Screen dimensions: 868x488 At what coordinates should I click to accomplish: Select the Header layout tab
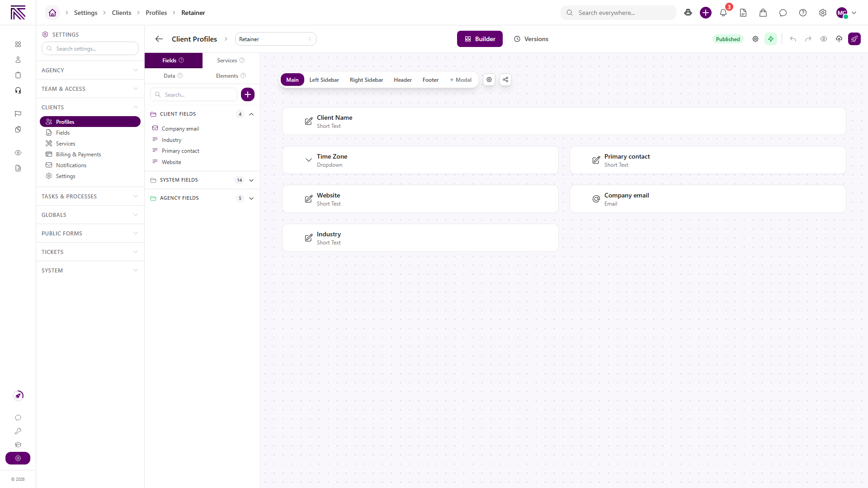coord(403,80)
